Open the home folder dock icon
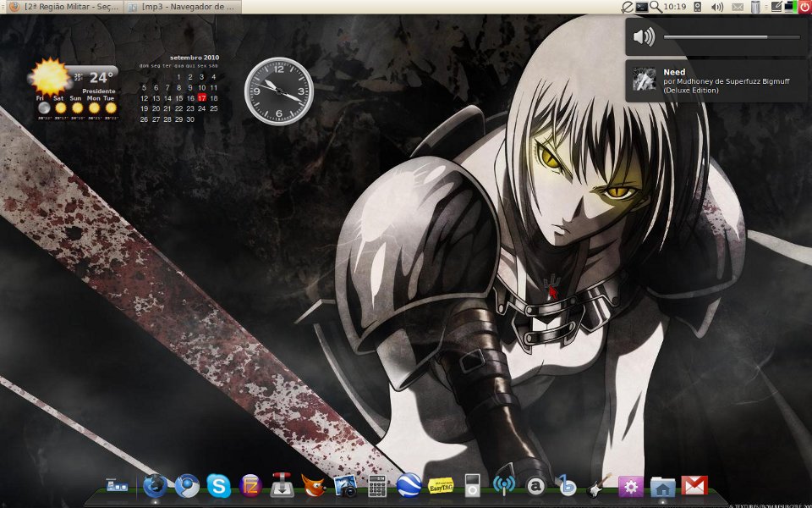 click(662, 486)
